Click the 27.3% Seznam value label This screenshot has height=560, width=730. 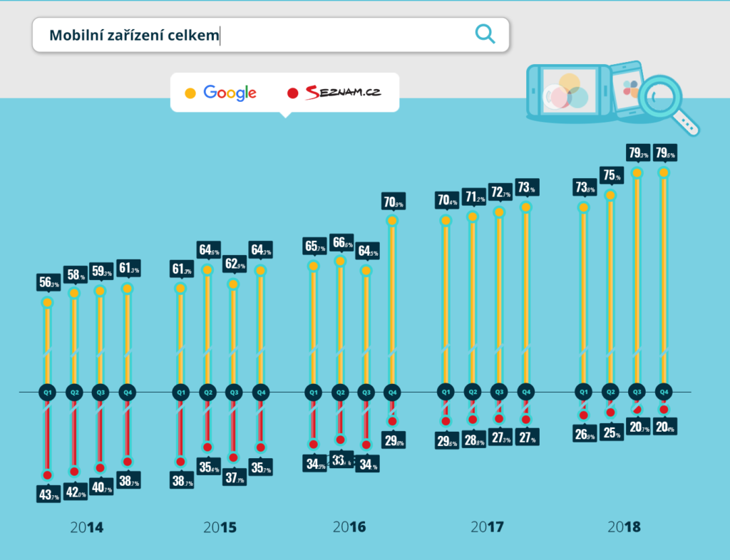500,437
